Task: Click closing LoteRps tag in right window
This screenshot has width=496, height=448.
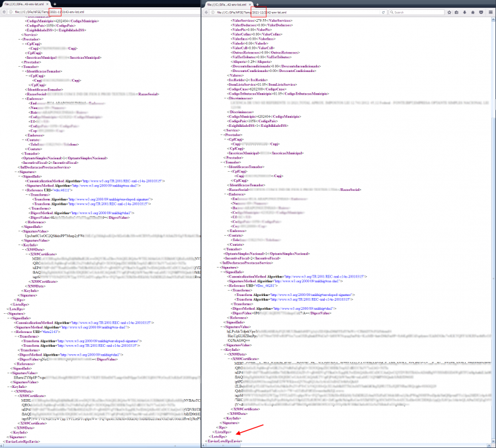Action: (x=218, y=437)
